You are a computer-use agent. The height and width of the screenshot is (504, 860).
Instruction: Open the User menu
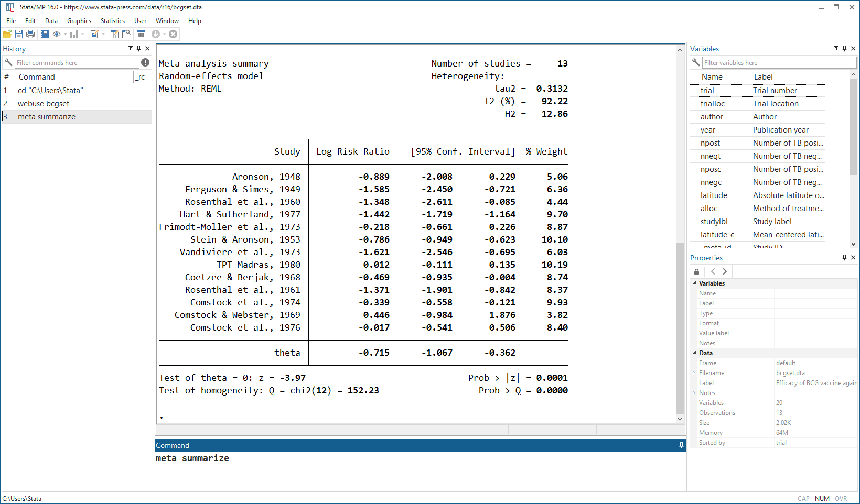click(x=141, y=21)
